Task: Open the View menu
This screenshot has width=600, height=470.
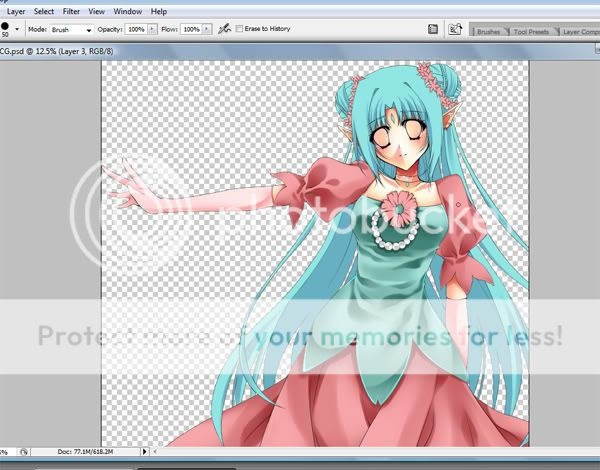Action: click(96, 12)
